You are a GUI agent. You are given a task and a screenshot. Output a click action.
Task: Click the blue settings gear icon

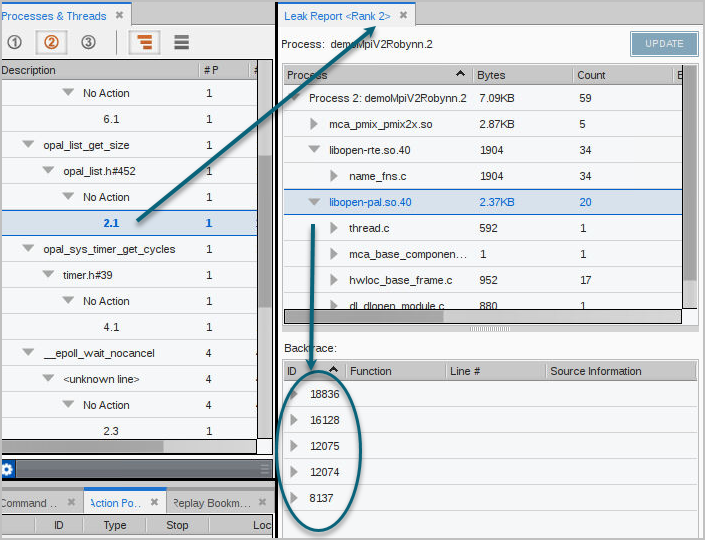point(7,469)
